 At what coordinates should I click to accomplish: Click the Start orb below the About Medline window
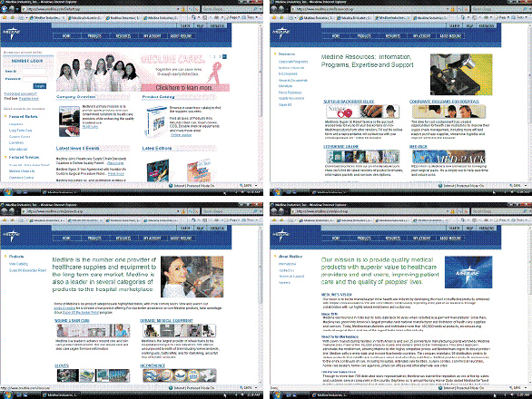click(277, 395)
